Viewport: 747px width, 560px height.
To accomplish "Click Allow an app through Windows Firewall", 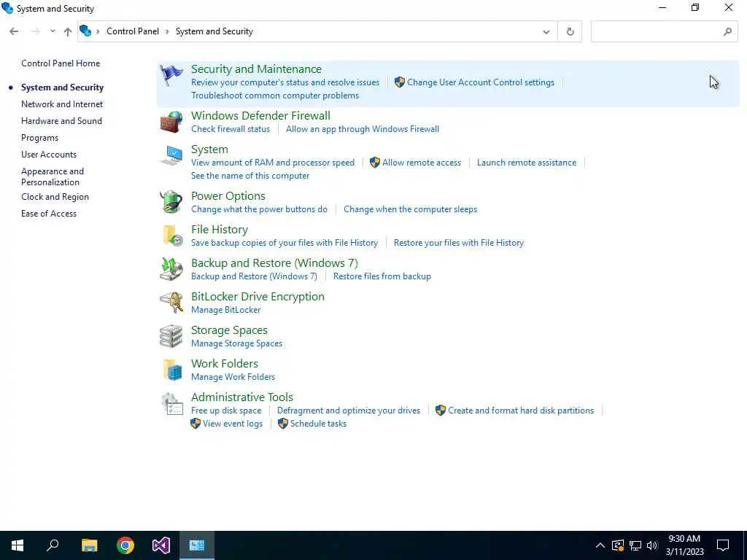I will tap(363, 129).
